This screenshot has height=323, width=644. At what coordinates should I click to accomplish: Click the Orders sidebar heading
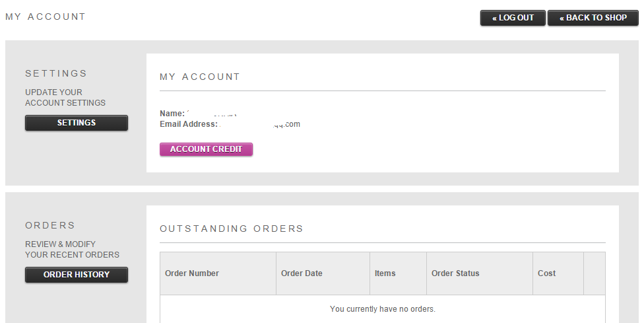50,226
